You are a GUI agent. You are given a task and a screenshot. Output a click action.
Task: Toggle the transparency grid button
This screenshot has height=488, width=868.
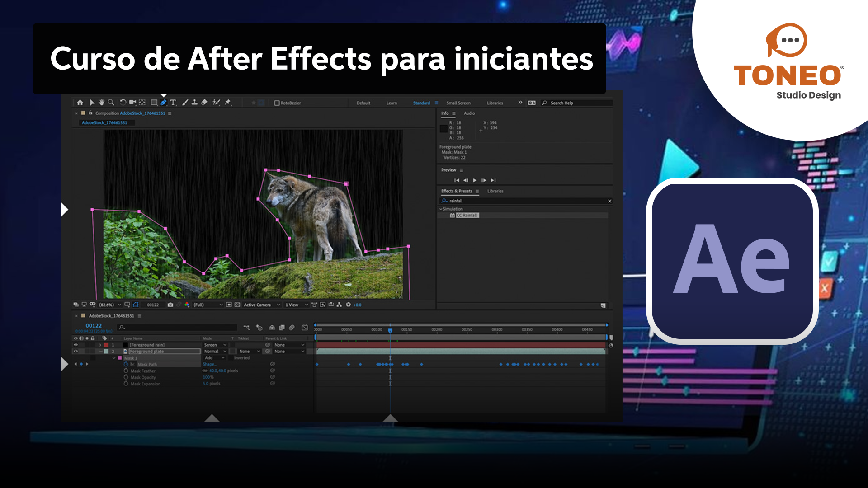click(x=237, y=305)
